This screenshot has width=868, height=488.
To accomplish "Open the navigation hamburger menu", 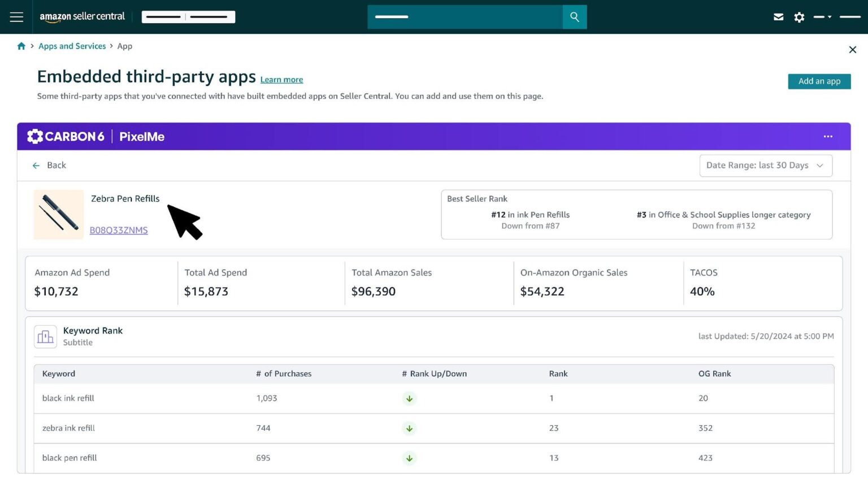I will click(16, 17).
